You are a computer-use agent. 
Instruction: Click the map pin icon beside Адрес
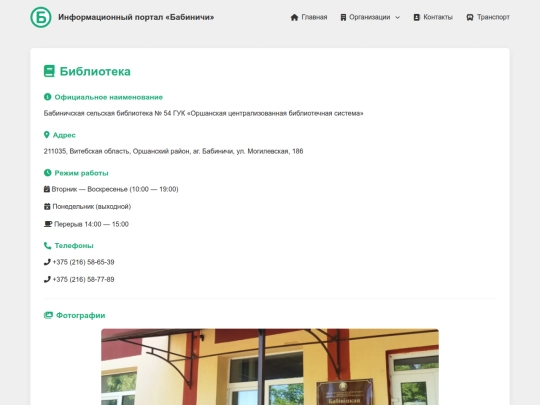point(46,135)
